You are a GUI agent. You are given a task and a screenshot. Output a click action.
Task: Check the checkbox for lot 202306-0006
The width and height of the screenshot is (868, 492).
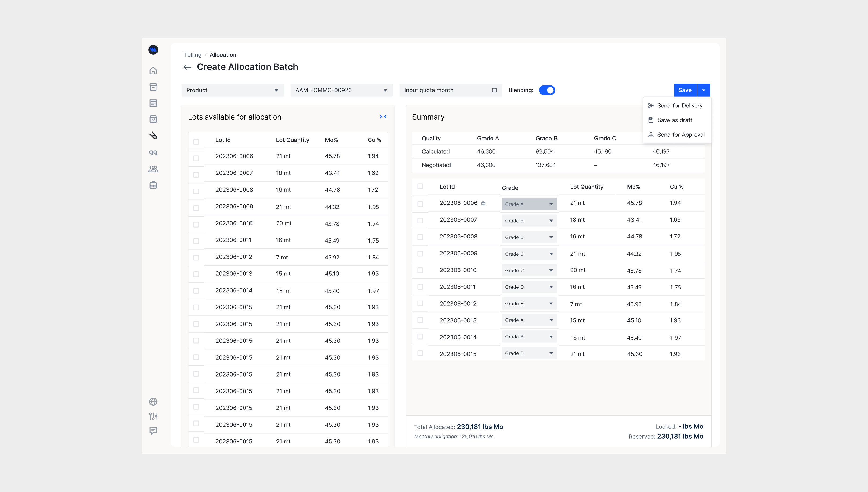[196, 158]
